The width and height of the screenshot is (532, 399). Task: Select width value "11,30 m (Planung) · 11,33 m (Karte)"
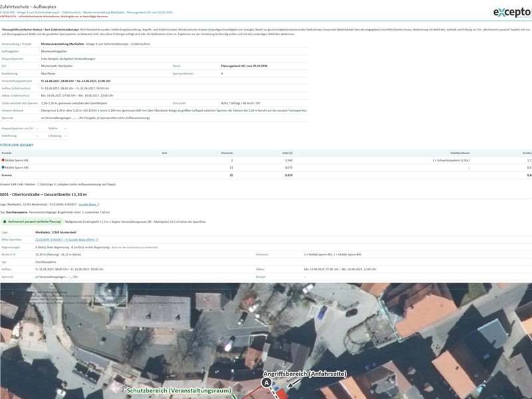(58, 255)
